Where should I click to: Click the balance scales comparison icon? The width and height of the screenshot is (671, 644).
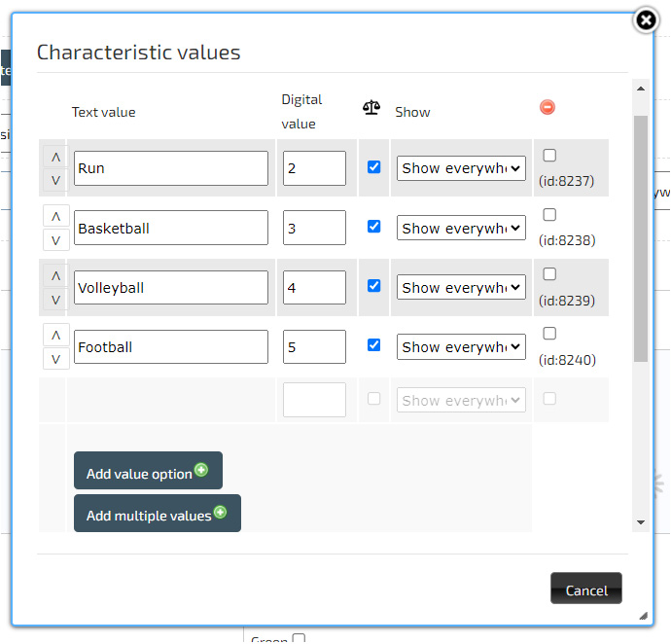pos(371,107)
